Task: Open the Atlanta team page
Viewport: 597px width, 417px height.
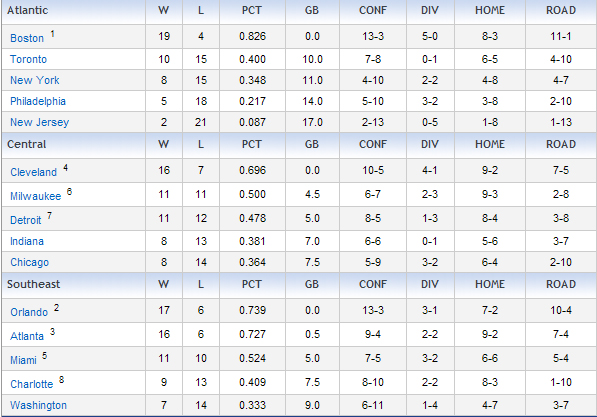Action: coord(27,336)
